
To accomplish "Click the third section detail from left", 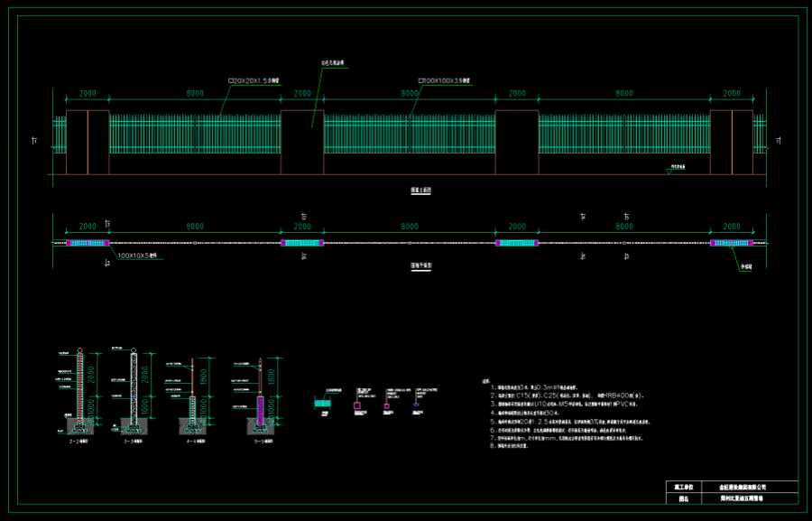I will [192, 395].
